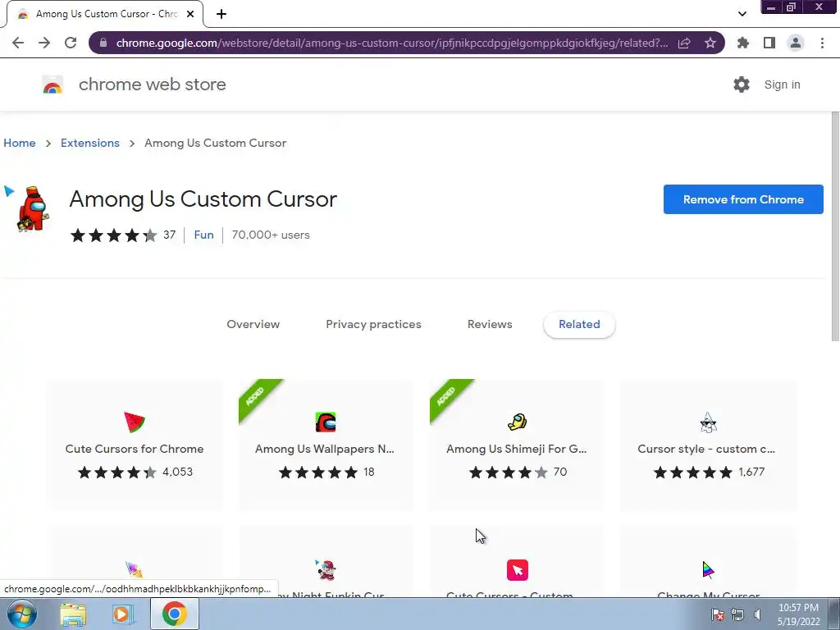Switch to the Overview tab
Image resolution: width=840 pixels, height=630 pixels.
[x=253, y=324]
